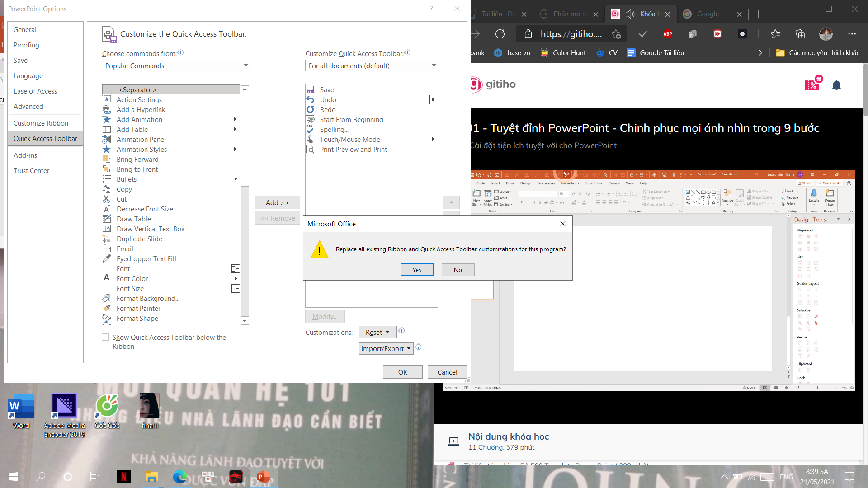868x488 pixels.
Task: Show more bookmarks chevron in browser
Action: (760, 53)
